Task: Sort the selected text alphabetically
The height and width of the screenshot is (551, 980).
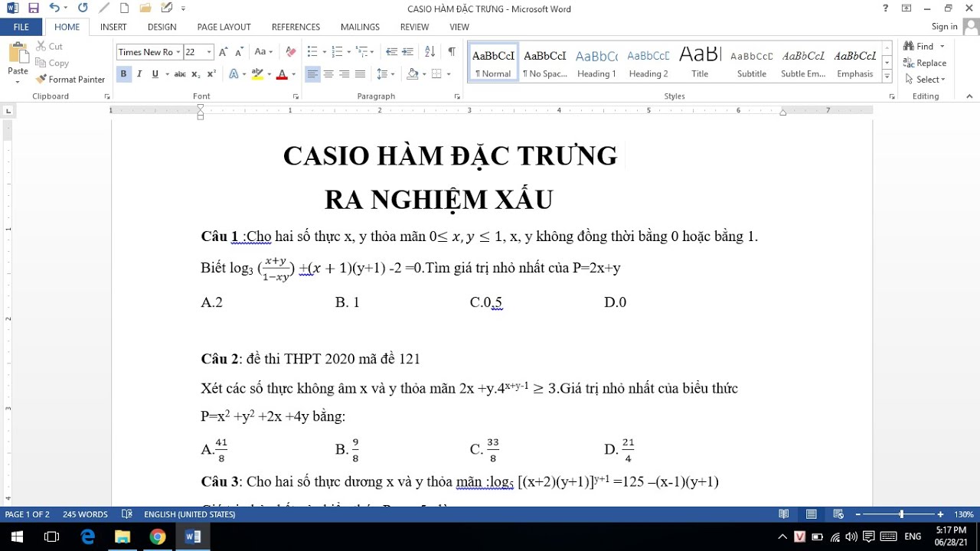Action: pos(430,52)
